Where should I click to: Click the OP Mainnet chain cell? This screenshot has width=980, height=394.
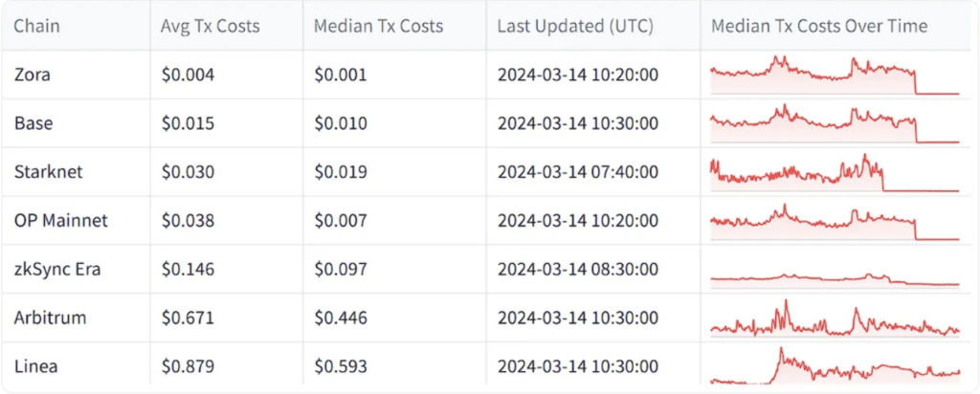75,221
